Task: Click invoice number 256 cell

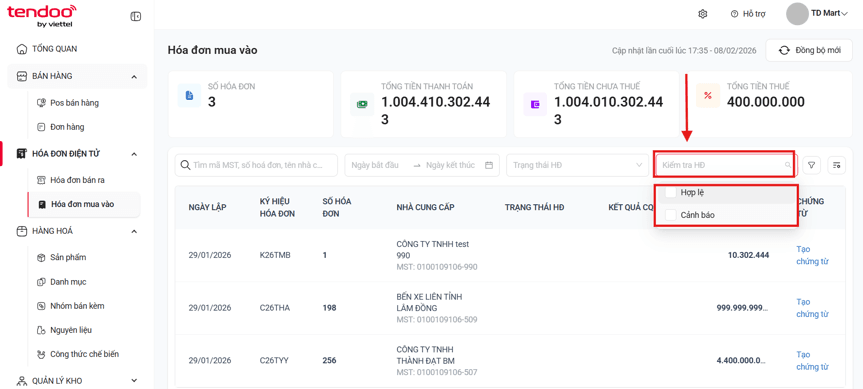Action: click(x=329, y=360)
